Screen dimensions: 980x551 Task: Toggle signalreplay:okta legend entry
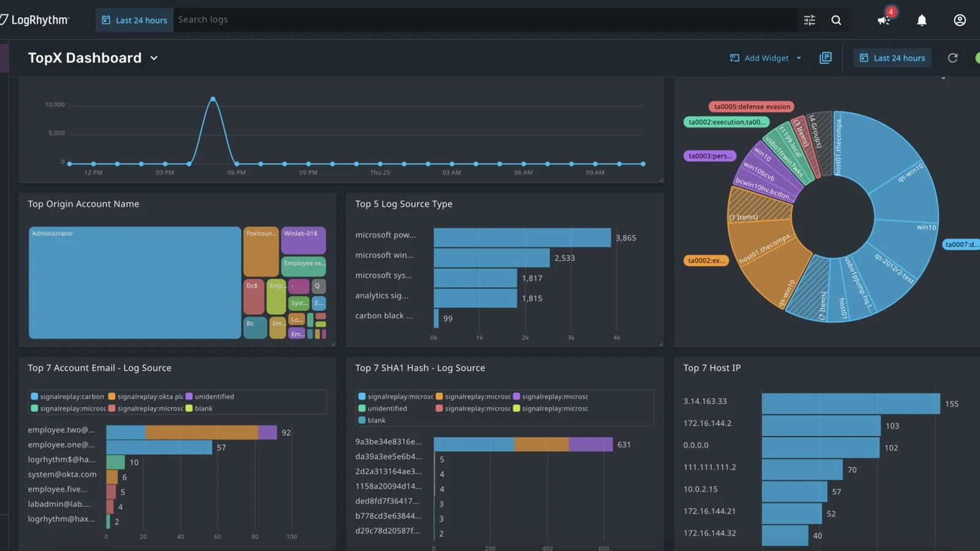(x=146, y=397)
